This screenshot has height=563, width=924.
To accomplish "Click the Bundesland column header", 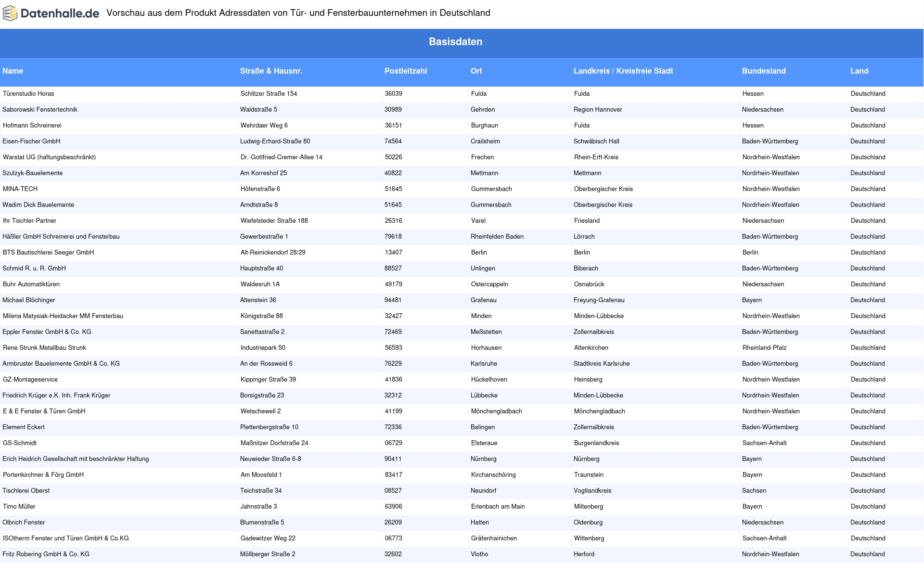I will [764, 71].
